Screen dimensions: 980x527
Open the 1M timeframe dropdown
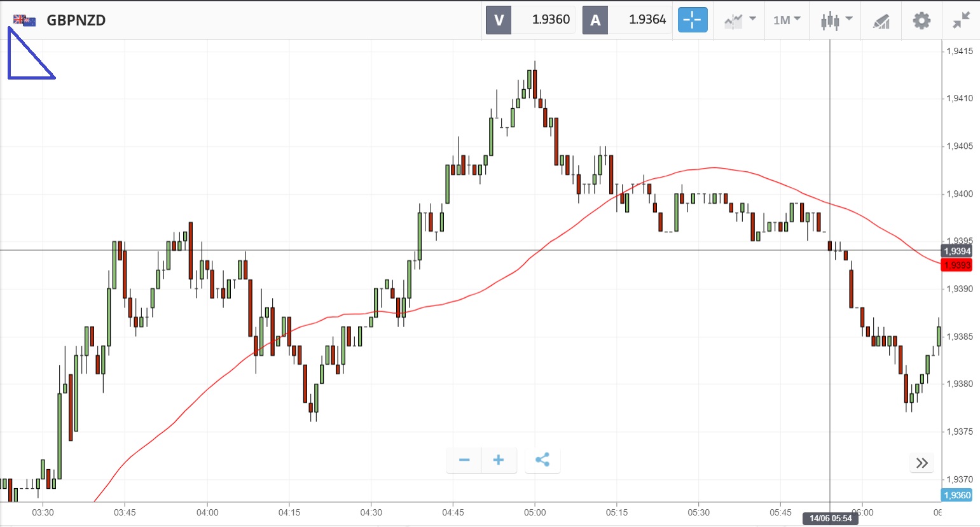point(787,20)
